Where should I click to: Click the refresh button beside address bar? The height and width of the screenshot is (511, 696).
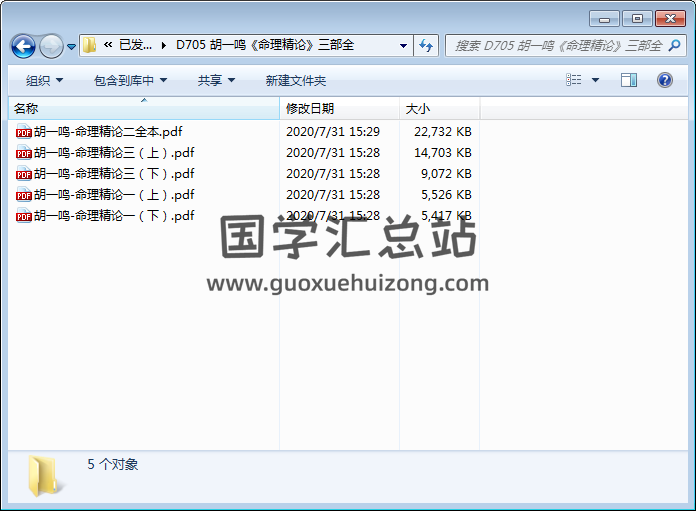pos(427,45)
